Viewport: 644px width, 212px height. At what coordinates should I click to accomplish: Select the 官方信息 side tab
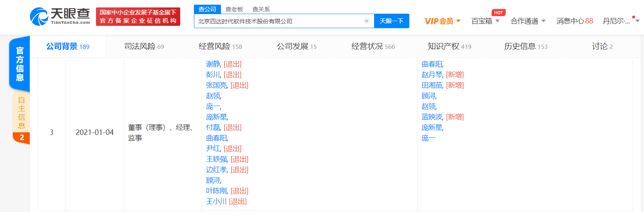tap(20, 64)
